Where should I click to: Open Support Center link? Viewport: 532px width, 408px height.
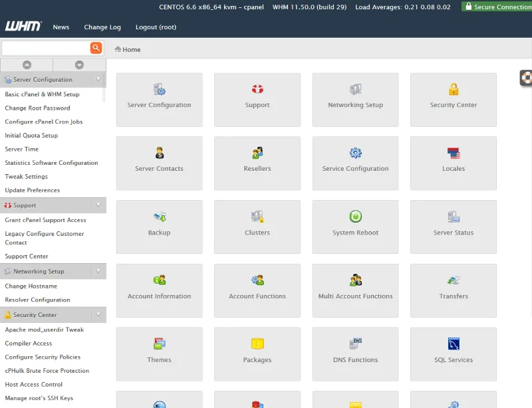click(x=27, y=256)
